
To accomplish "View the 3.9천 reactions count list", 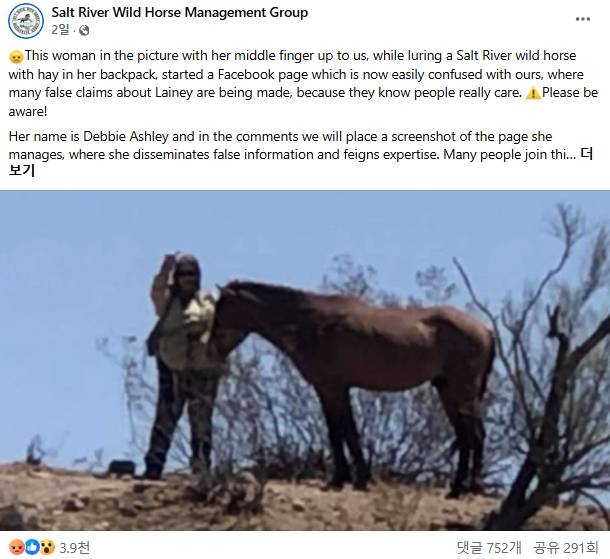I will point(75,548).
